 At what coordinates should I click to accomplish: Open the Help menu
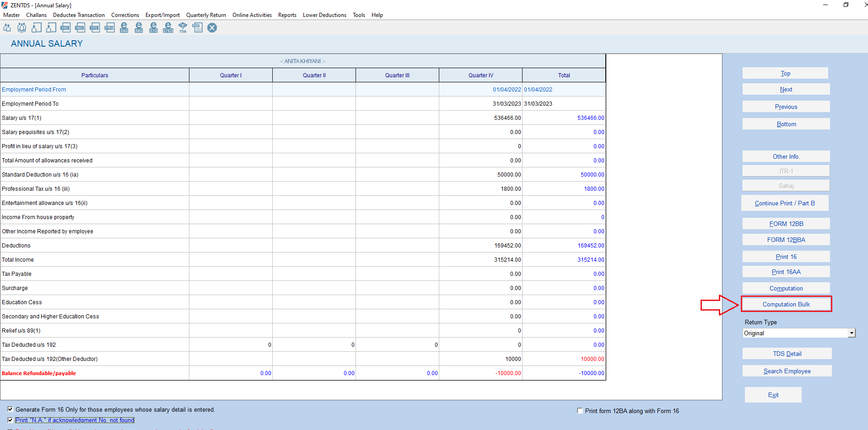pyautogui.click(x=377, y=15)
